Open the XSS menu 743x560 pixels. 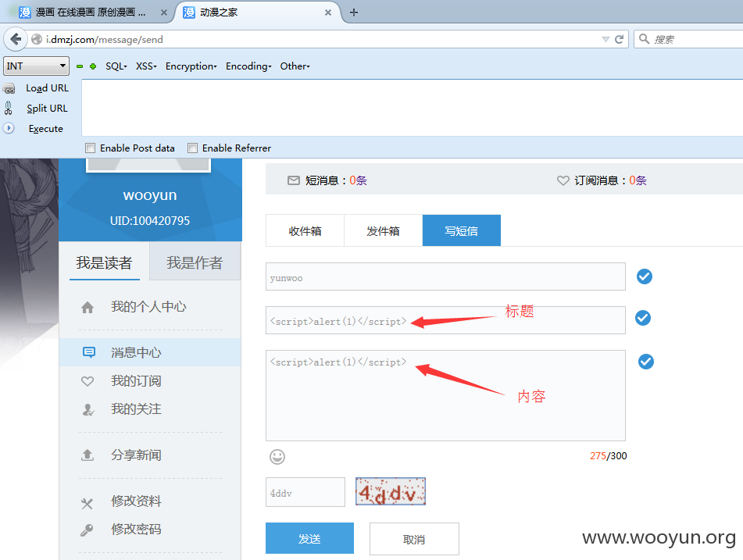(x=146, y=66)
